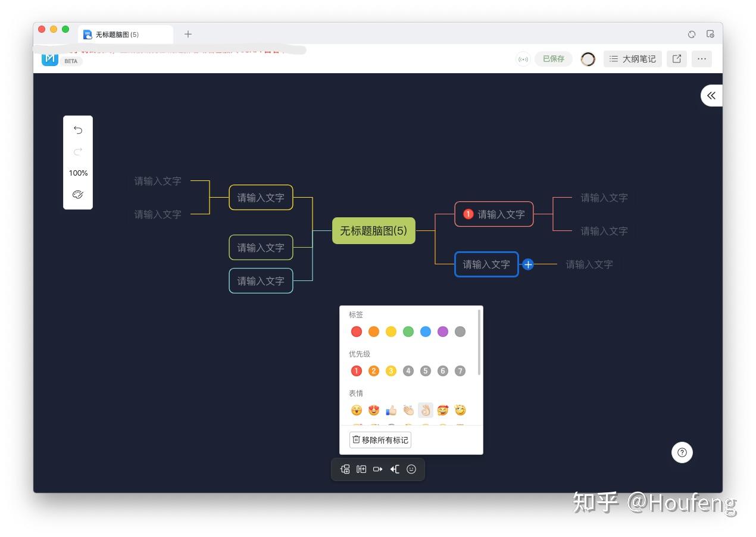The width and height of the screenshot is (756, 537).
Task: Click the redo arrow in left panel
Action: coord(77,152)
